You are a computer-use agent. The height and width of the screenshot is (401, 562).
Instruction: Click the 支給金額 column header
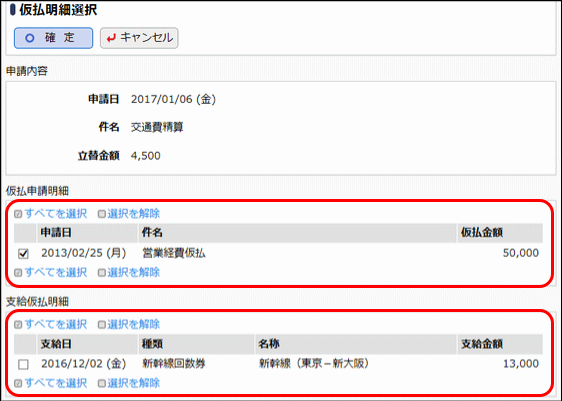tap(500, 344)
